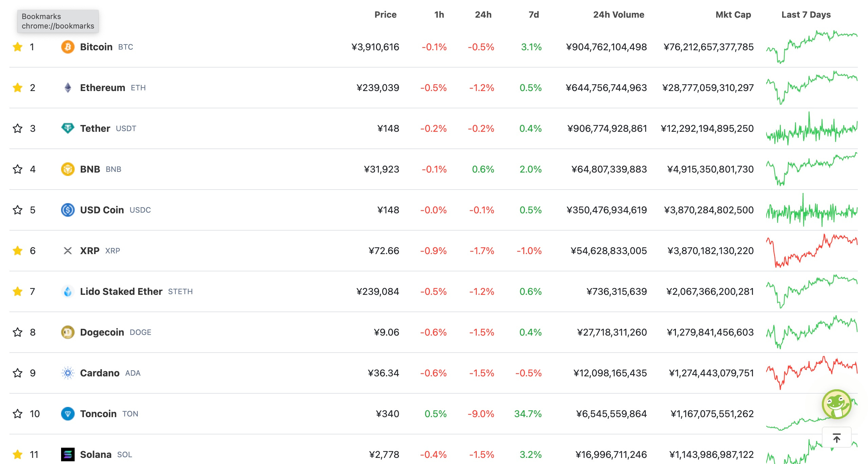Click XRP price ¥72.66
Image resolution: width=868 pixels, height=464 pixels.
click(x=384, y=251)
